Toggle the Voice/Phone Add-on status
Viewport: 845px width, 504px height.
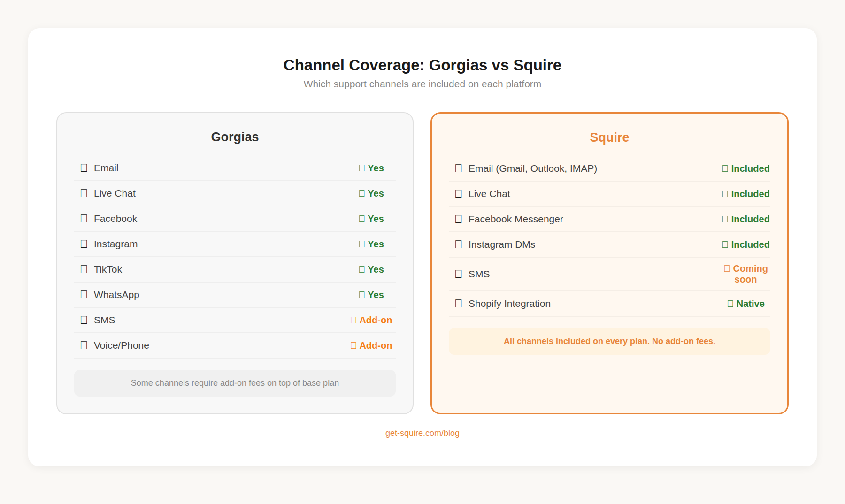pyautogui.click(x=371, y=345)
